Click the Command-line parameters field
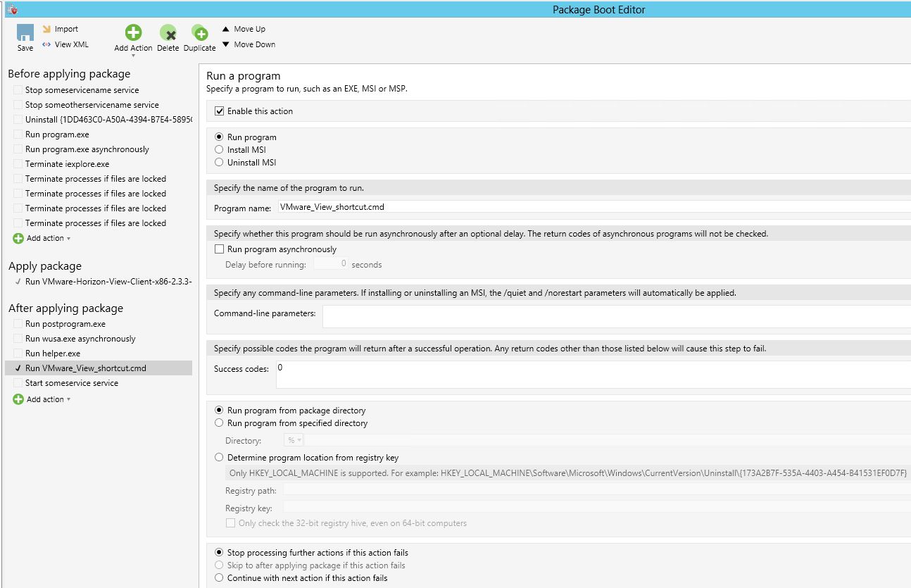911x588 pixels. pos(617,316)
